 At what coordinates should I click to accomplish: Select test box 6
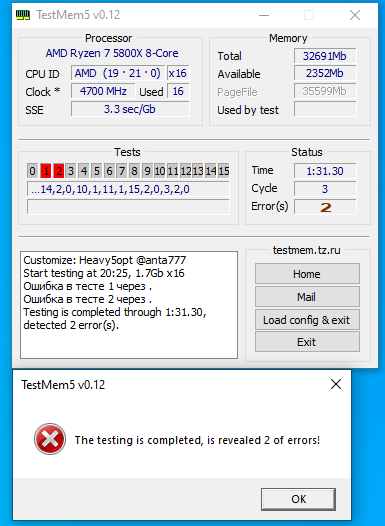click(109, 171)
